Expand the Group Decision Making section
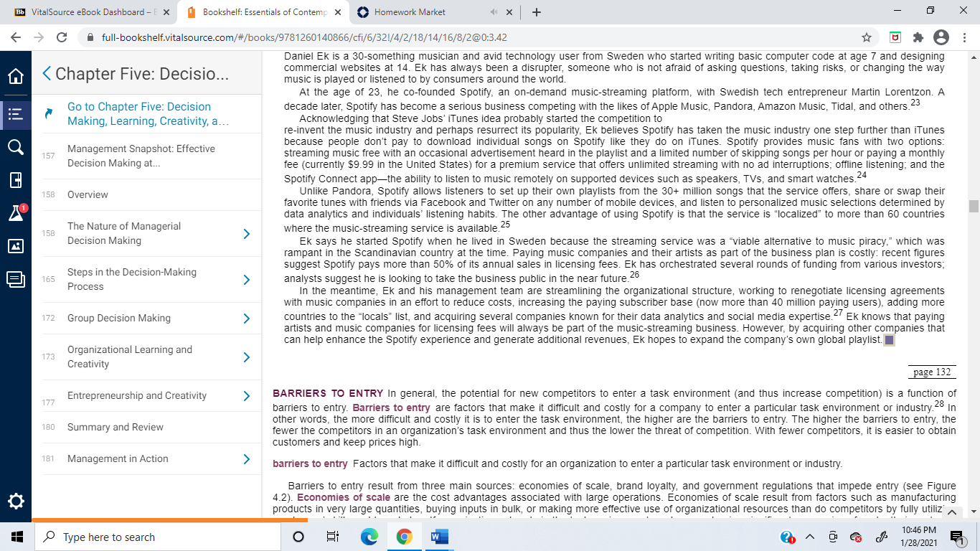 (246, 318)
